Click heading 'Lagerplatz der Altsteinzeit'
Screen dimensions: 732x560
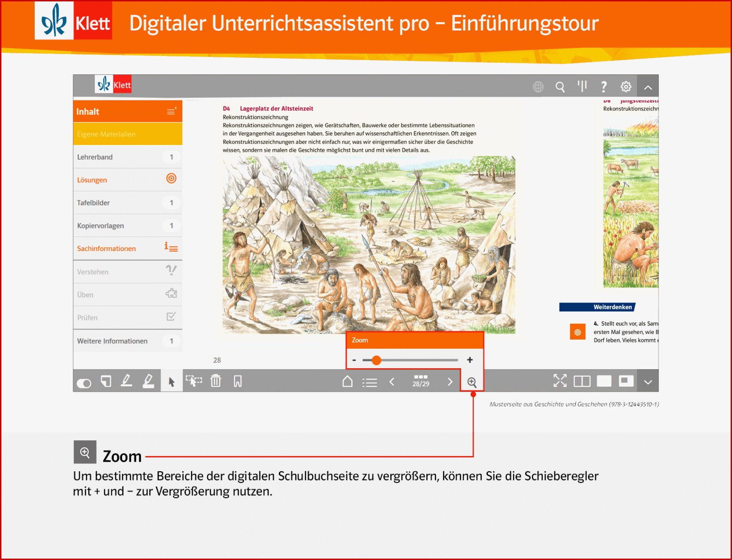coord(277,109)
